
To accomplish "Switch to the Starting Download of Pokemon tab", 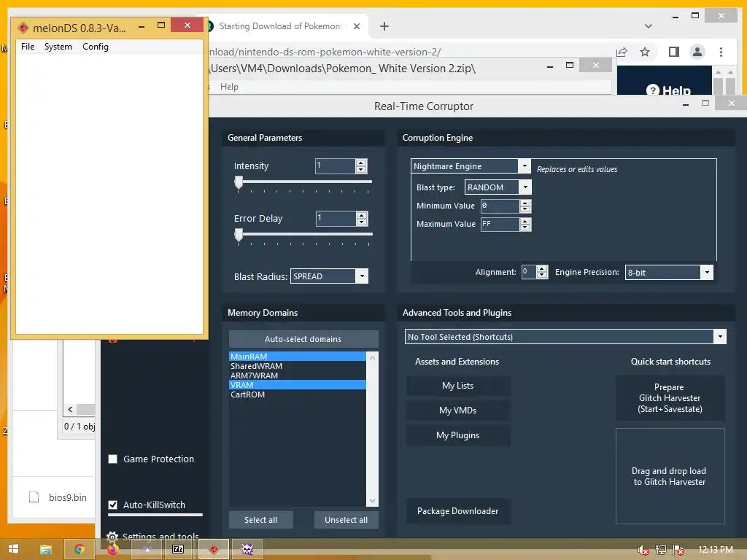I will pos(280,26).
